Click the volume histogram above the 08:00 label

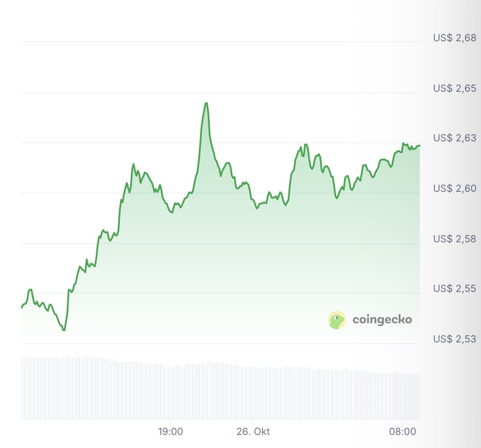pos(402,395)
